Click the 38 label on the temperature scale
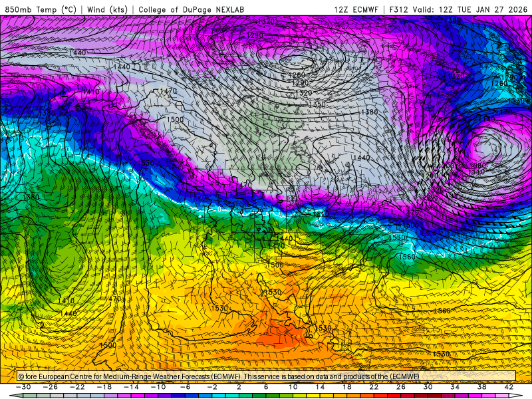 coord(481,387)
